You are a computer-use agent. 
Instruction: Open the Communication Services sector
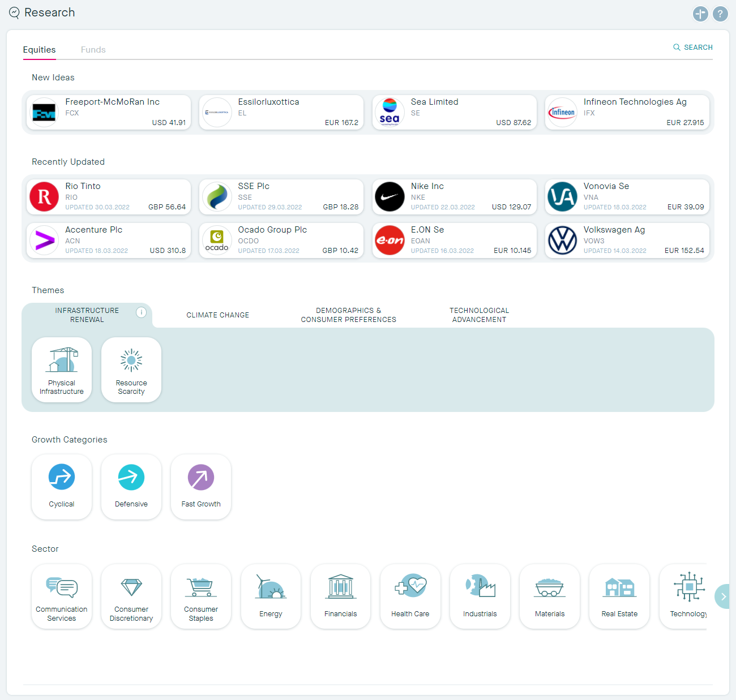tap(62, 596)
